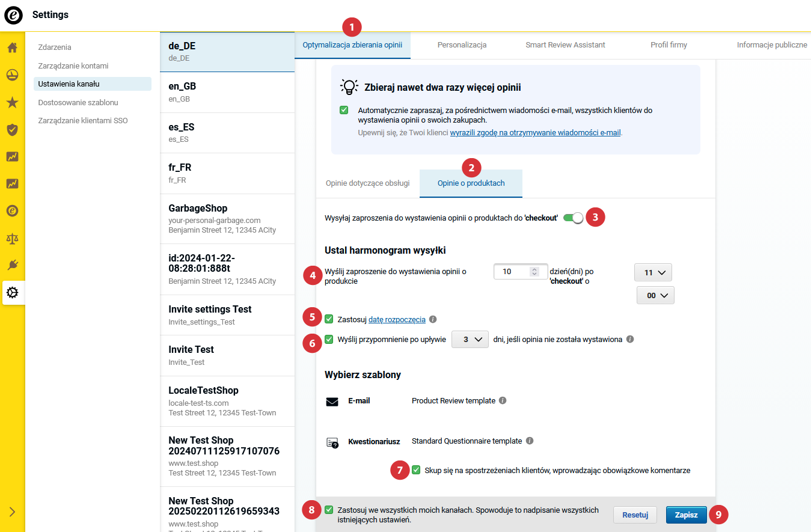This screenshot has height=532, width=811.
Task: Click the Zapisz button
Action: [x=686, y=515]
